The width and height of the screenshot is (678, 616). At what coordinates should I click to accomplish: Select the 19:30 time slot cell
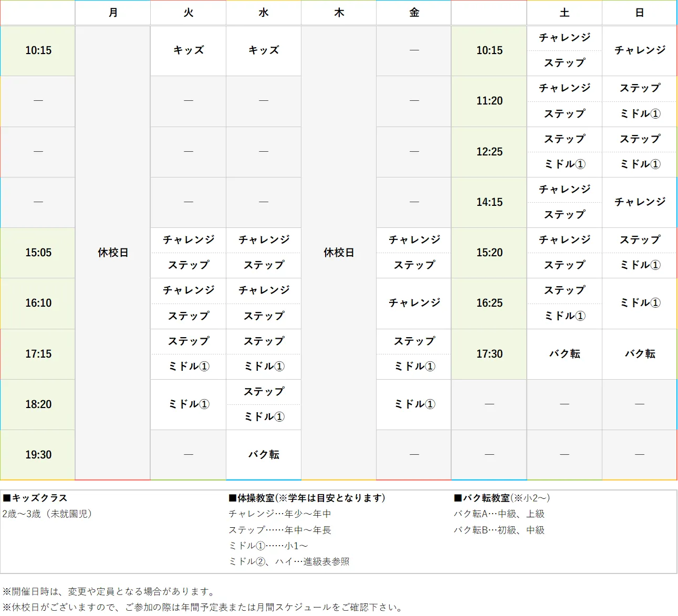[38, 455]
